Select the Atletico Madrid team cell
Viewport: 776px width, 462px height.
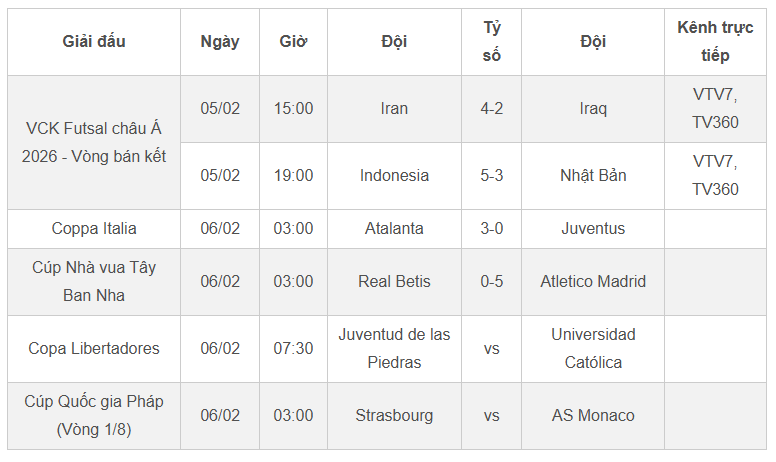coord(593,281)
